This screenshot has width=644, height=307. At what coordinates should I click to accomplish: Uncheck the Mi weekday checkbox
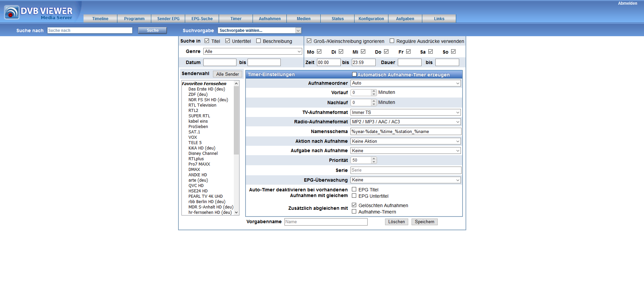pos(363,52)
